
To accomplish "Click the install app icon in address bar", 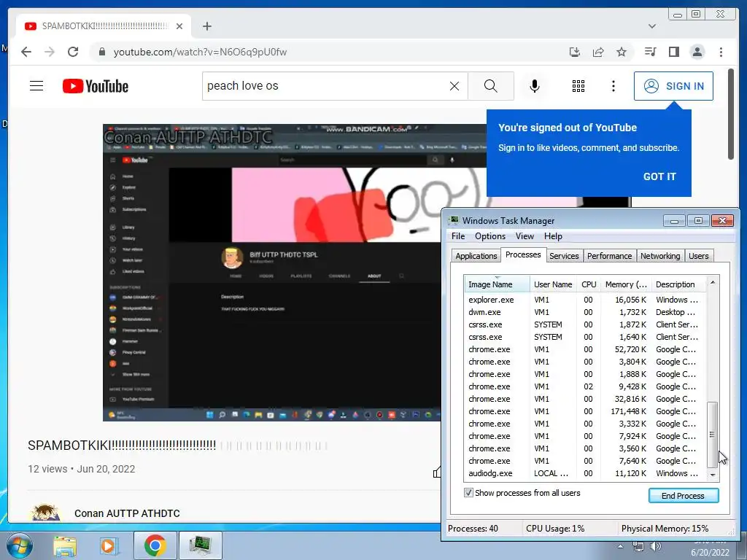I will 575,52.
